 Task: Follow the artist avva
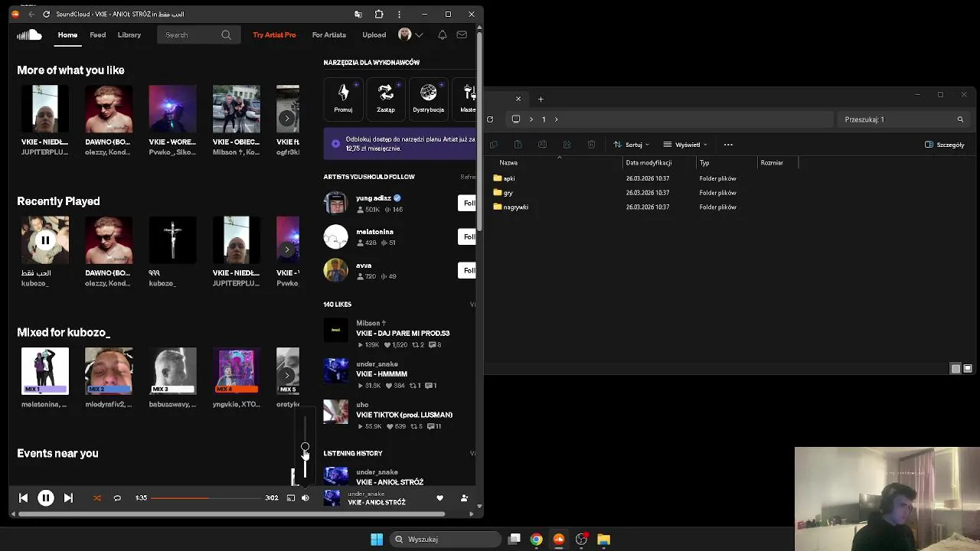click(467, 270)
